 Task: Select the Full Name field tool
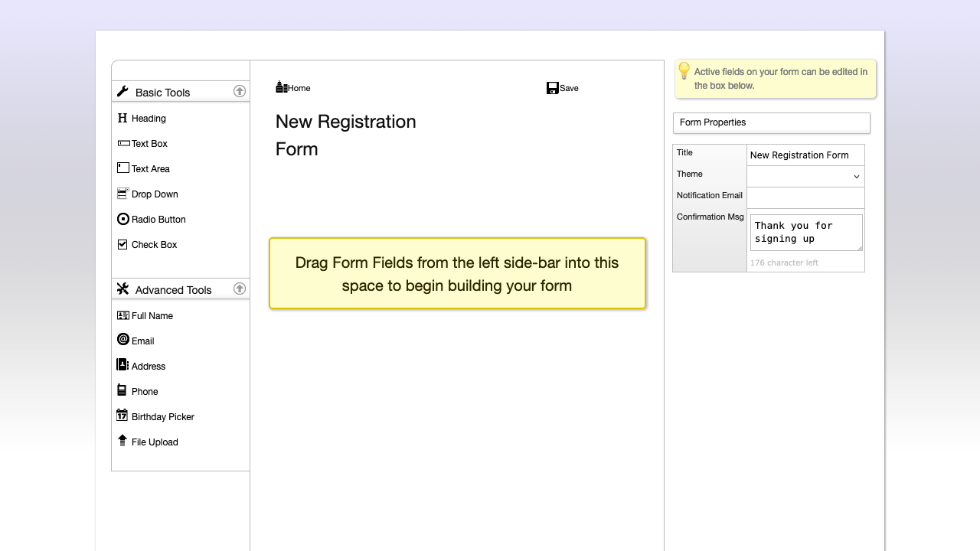152,315
